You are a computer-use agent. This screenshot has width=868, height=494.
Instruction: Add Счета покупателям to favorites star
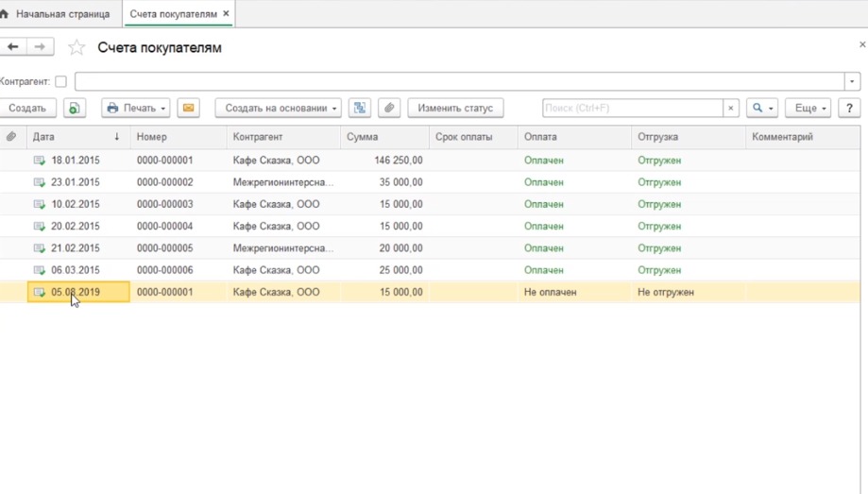(x=77, y=48)
